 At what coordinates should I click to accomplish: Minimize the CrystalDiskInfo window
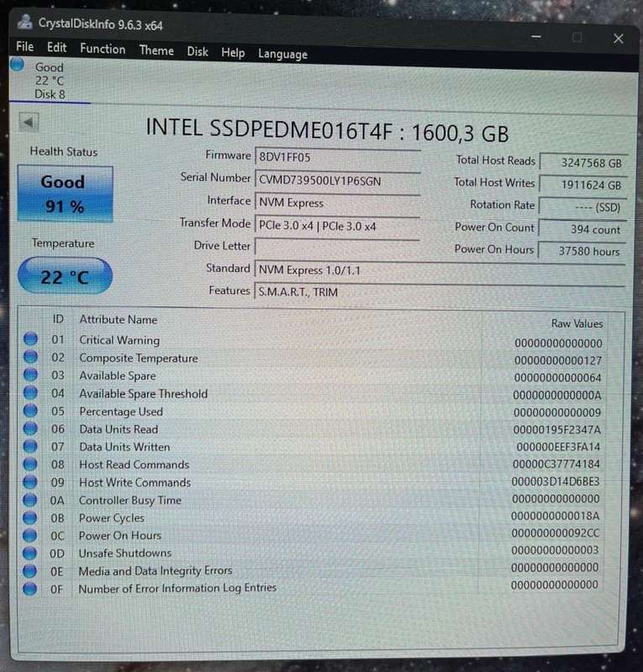[535, 37]
